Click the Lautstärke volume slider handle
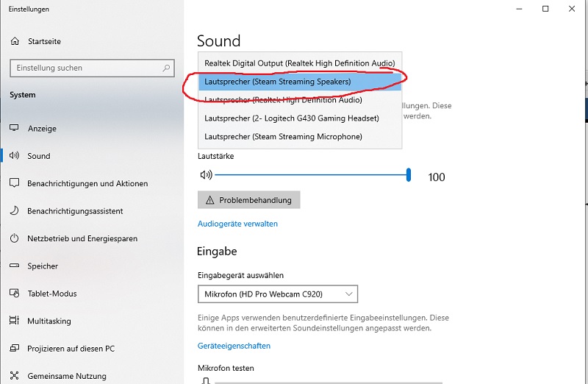Viewport: 588px width, 384px height. point(409,175)
